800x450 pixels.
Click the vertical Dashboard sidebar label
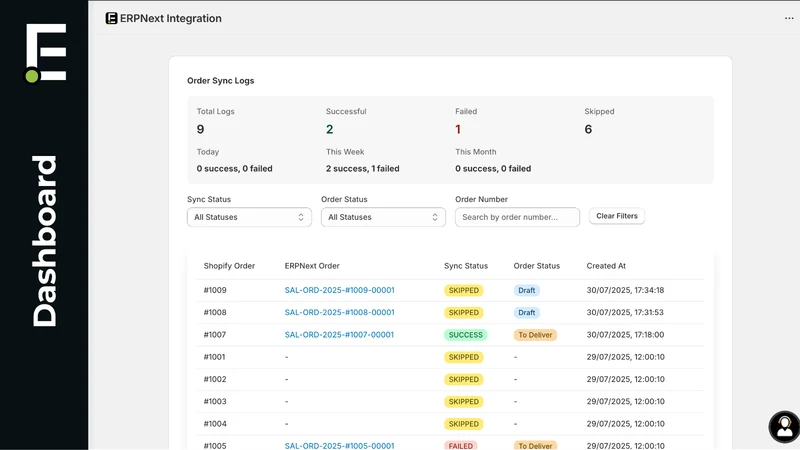click(x=44, y=241)
